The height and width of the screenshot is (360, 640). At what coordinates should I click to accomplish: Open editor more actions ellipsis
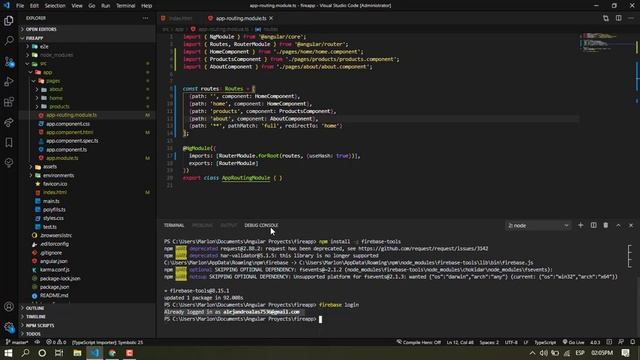(x=631, y=18)
